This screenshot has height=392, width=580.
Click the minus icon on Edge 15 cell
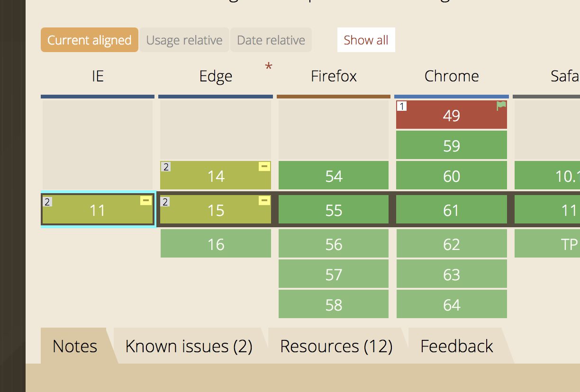click(264, 201)
